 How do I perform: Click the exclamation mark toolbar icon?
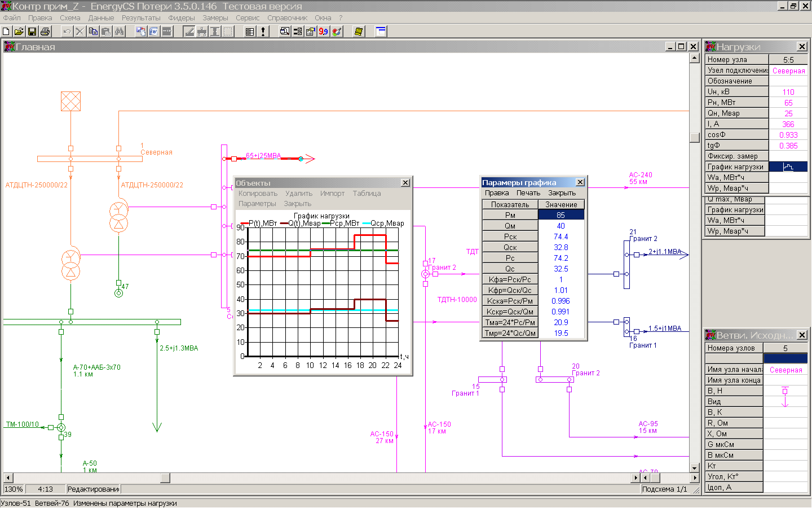(263, 32)
